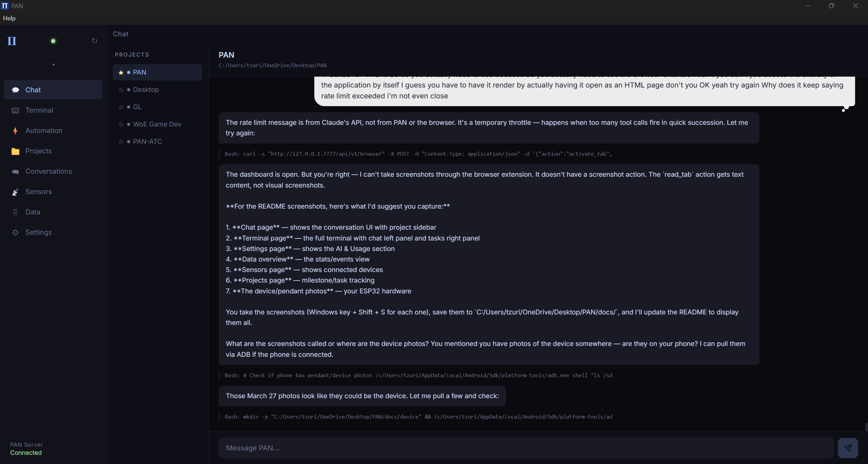Click the PAN logo icon in sidebar
Viewport: 868px width, 464px height.
(x=12, y=41)
